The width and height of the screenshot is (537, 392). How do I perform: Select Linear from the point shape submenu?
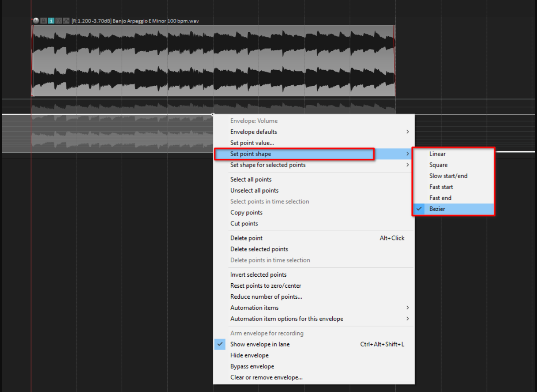(437, 153)
